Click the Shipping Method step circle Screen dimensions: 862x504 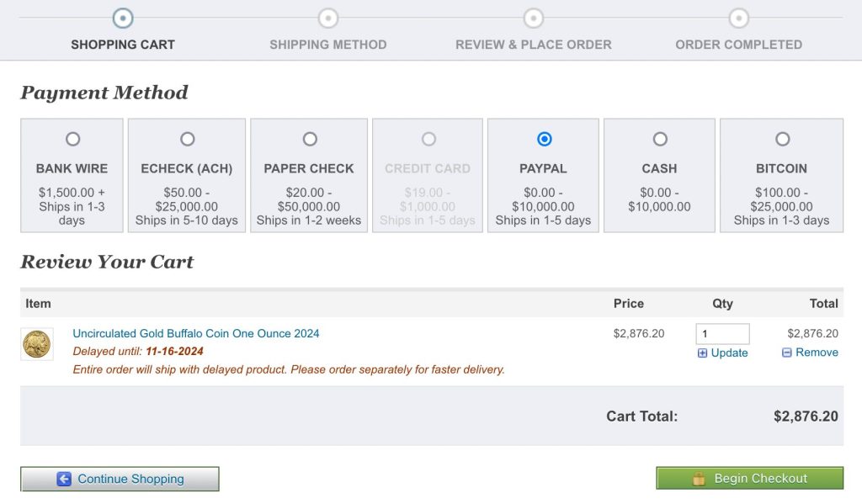328,18
